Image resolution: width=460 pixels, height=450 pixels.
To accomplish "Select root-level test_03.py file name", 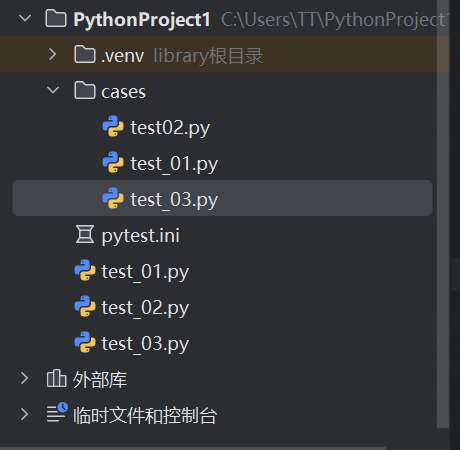I will (x=145, y=344).
